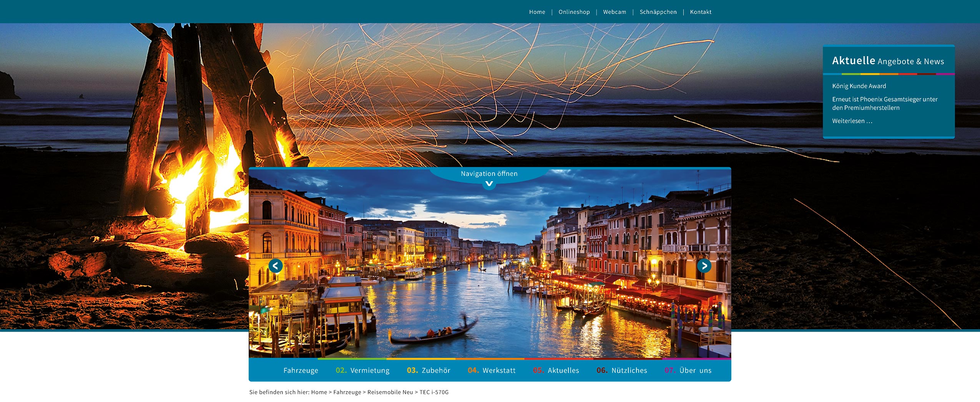Click Home in the breadcrumb
The image size is (980, 402).
tap(319, 392)
